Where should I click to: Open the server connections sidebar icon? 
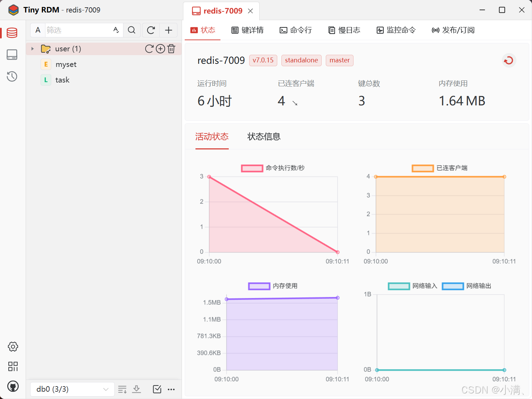click(12, 54)
